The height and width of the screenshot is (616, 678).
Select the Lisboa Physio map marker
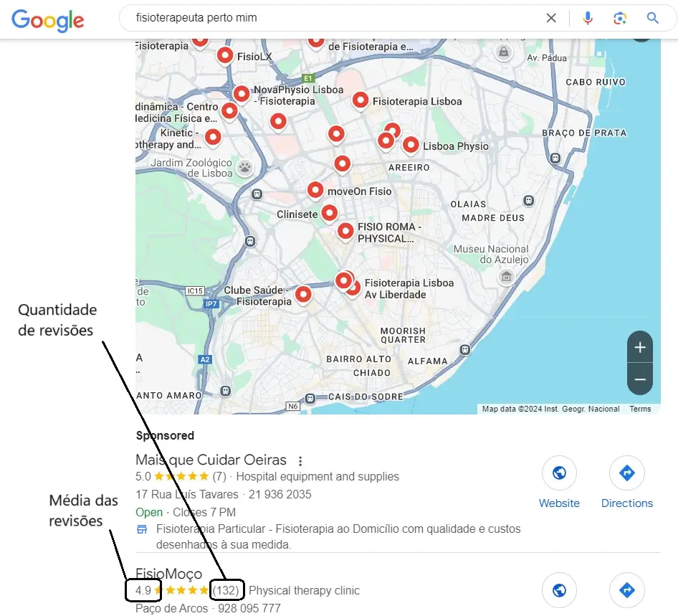coord(411,145)
